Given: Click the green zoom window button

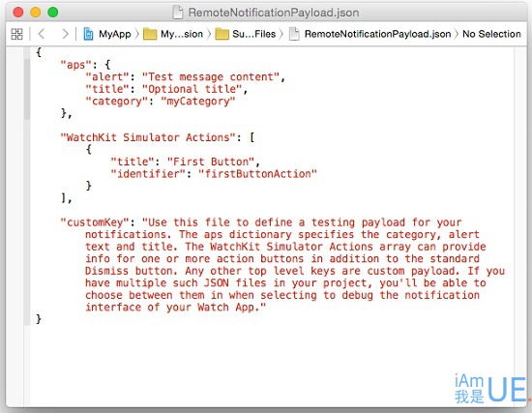Looking at the screenshot, I should [x=53, y=13].
